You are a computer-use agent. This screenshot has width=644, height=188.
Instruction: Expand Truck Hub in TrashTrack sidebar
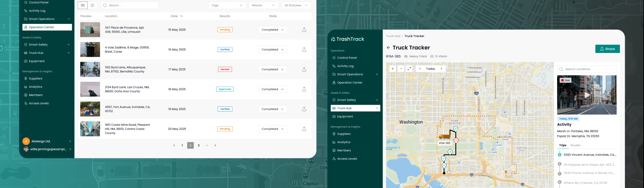pyautogui.click(x=377, y=108)
